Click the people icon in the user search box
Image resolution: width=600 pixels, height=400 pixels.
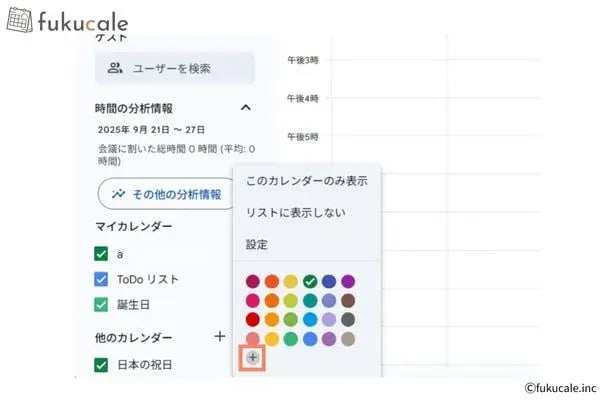coord(115,68)
